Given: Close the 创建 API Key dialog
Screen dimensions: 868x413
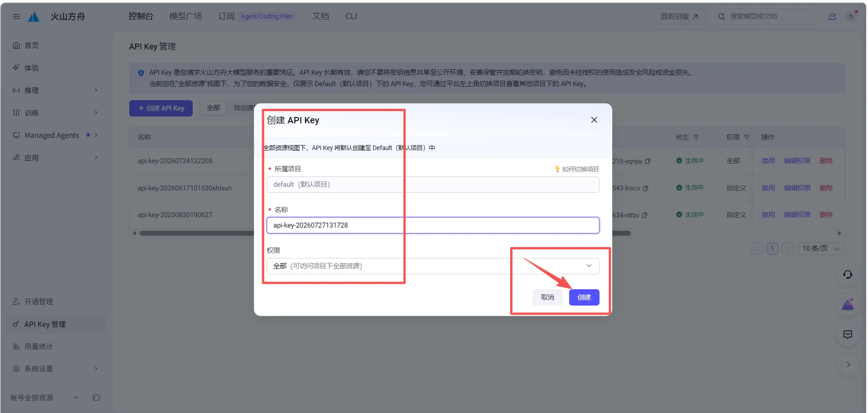Looking at the screenshot, I should tap(594, 120).
